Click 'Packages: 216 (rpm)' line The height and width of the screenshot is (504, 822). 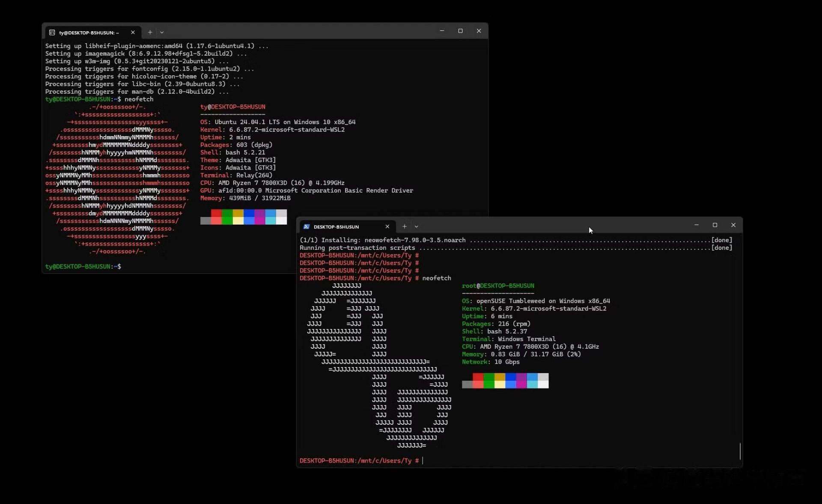[496, 324]
